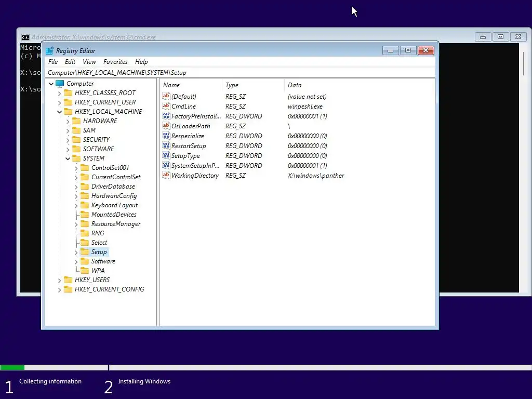
Task: Click the MountedDevices folder icon
Action: (x=85, y=215)
